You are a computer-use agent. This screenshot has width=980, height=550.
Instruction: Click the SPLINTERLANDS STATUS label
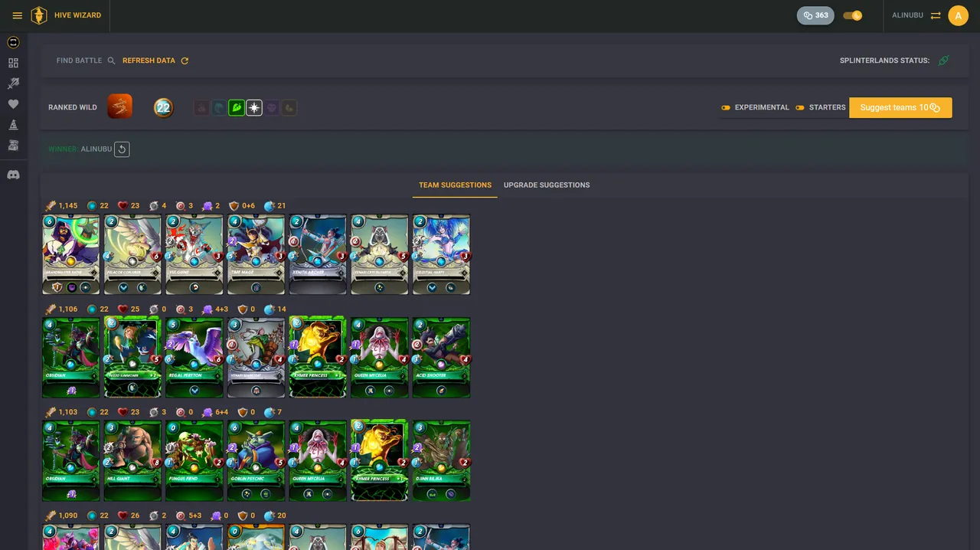pos(884,61)
